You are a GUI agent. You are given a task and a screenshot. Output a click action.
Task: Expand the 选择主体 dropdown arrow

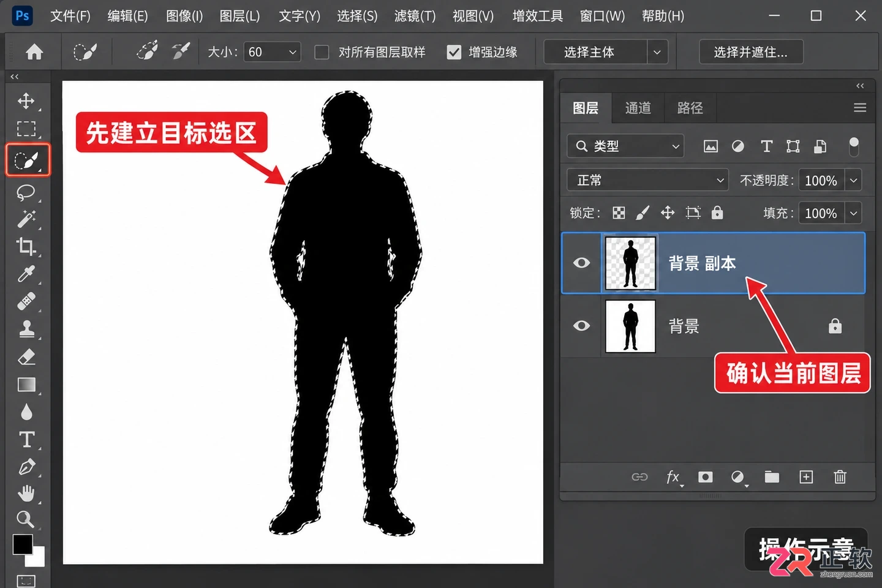(x=657, y=52)
